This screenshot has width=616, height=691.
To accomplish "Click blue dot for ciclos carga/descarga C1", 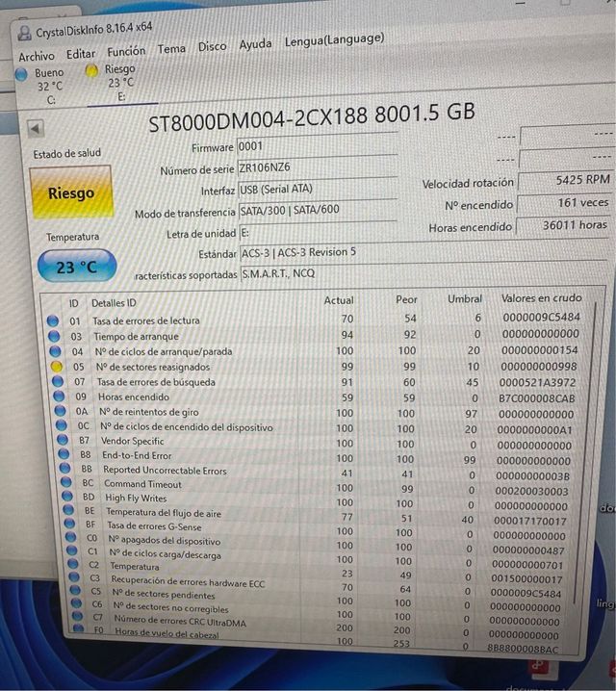I will 72,550.
